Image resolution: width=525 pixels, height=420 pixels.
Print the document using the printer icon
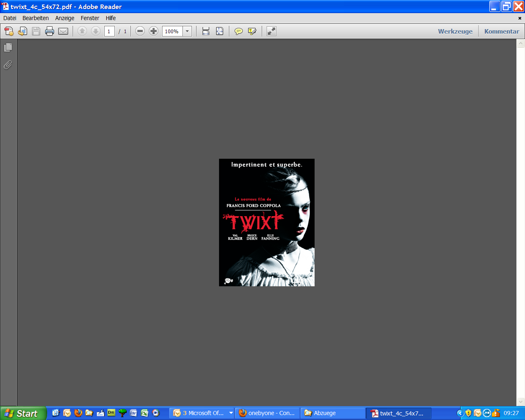pos(50,31)
